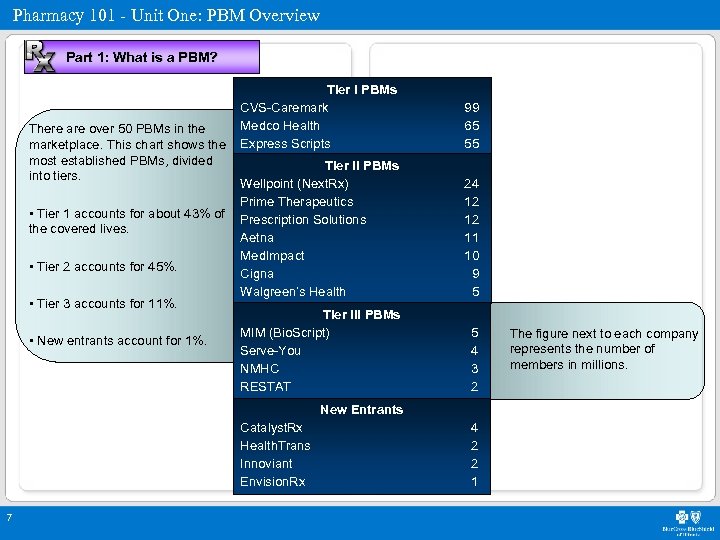
Task: Click the 'There are over 50 PBMs' paragraph
Action: (x=127, y=152)
